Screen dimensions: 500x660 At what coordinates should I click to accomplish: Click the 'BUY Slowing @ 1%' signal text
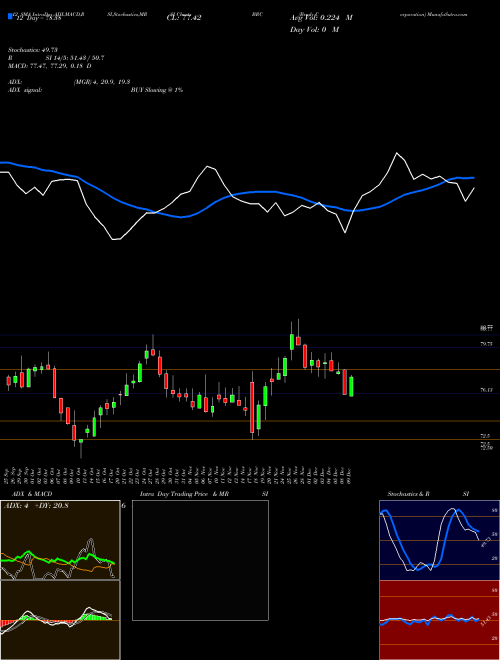click(x=157, y=90)
